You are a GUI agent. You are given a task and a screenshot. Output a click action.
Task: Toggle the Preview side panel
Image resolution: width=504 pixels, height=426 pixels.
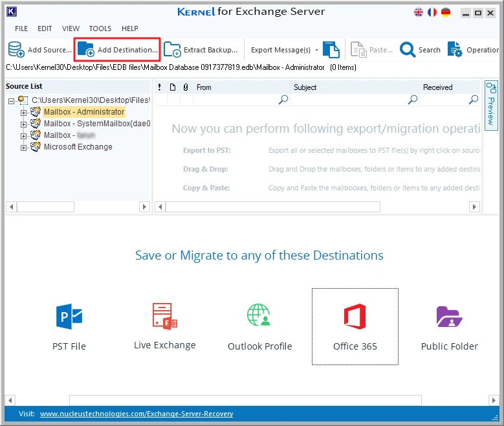491,104
